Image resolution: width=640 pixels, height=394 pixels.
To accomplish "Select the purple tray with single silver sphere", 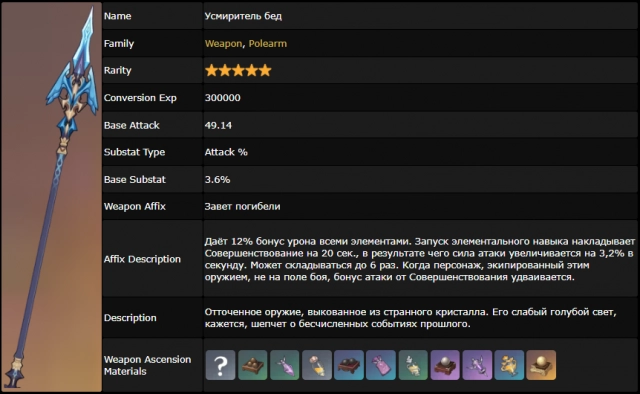I will [445, 365].
